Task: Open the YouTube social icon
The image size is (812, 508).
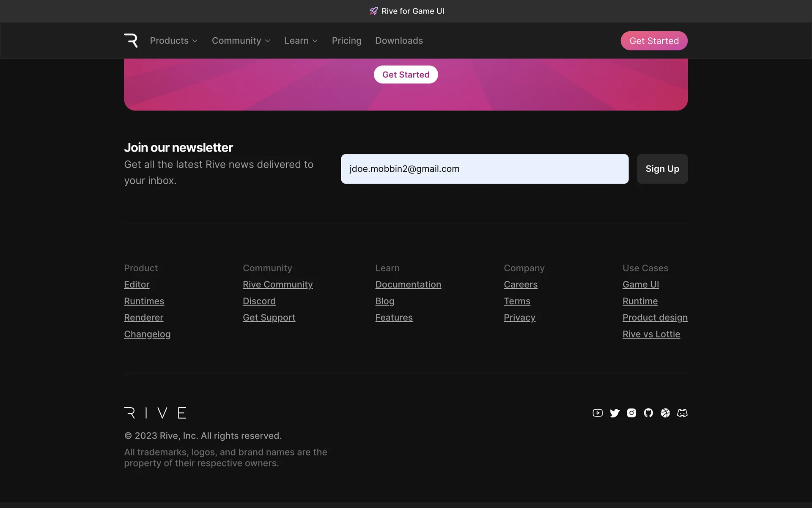Action: point(598,413)
